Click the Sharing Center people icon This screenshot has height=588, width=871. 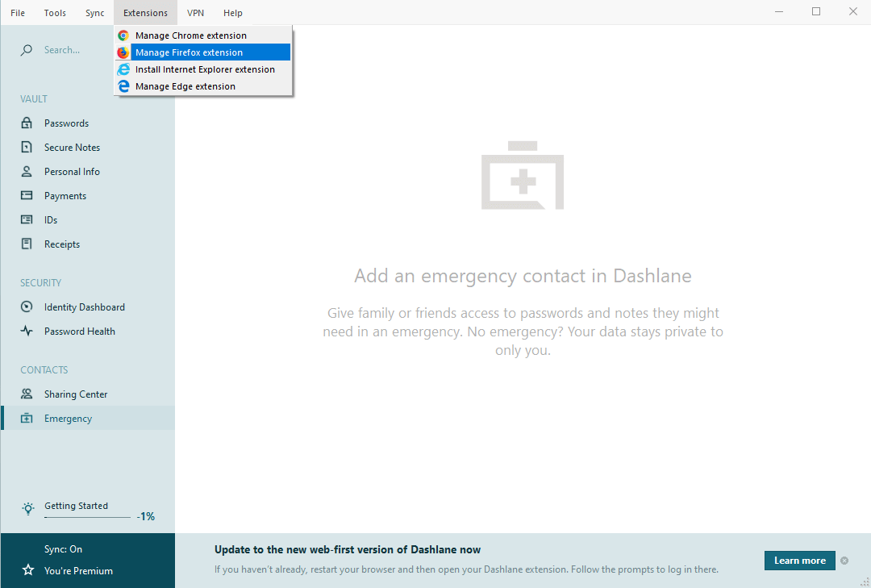click(x=27, y=394)
